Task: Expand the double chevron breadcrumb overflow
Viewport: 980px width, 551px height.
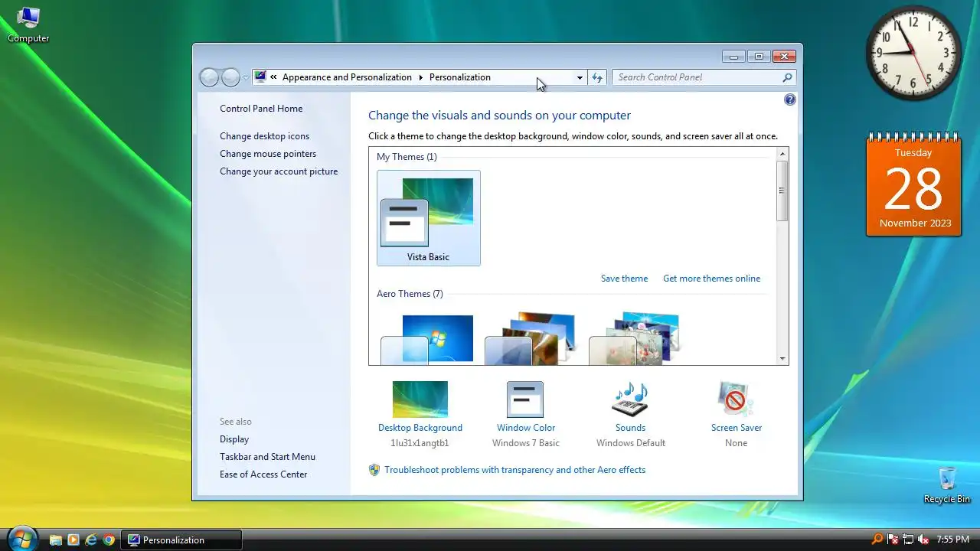Action: coord(273,77)
